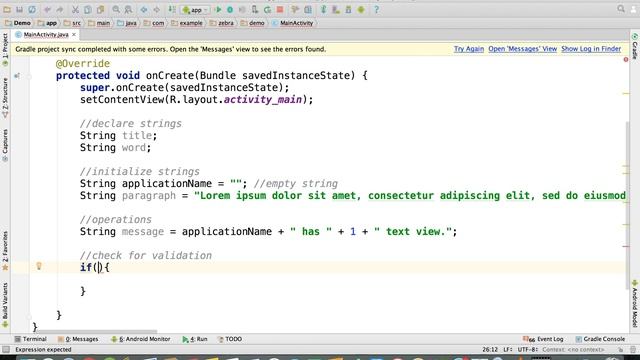Open the Event Log panel
The image size is (640, 360).
pyautogui.click(x=543, y=339)
